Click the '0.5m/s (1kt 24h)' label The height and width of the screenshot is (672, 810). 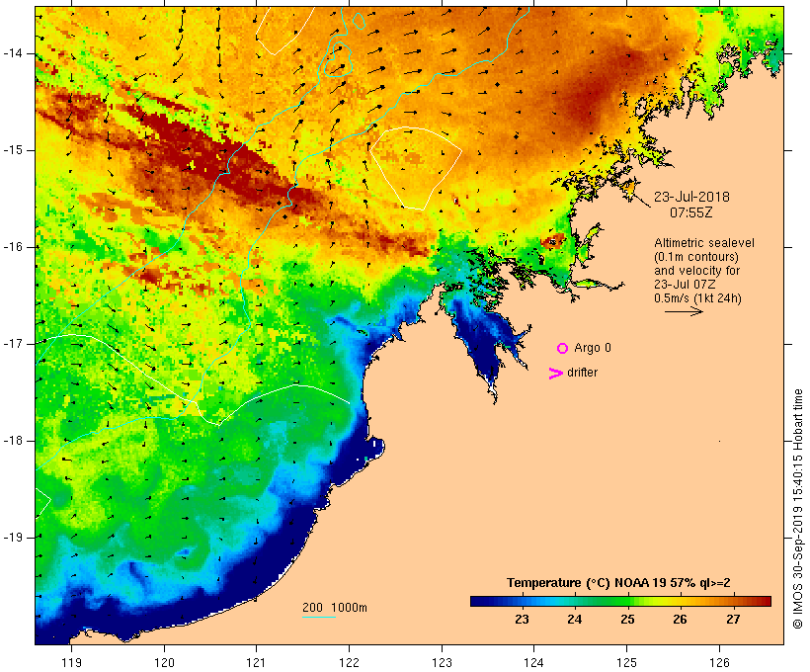point(697,298)
